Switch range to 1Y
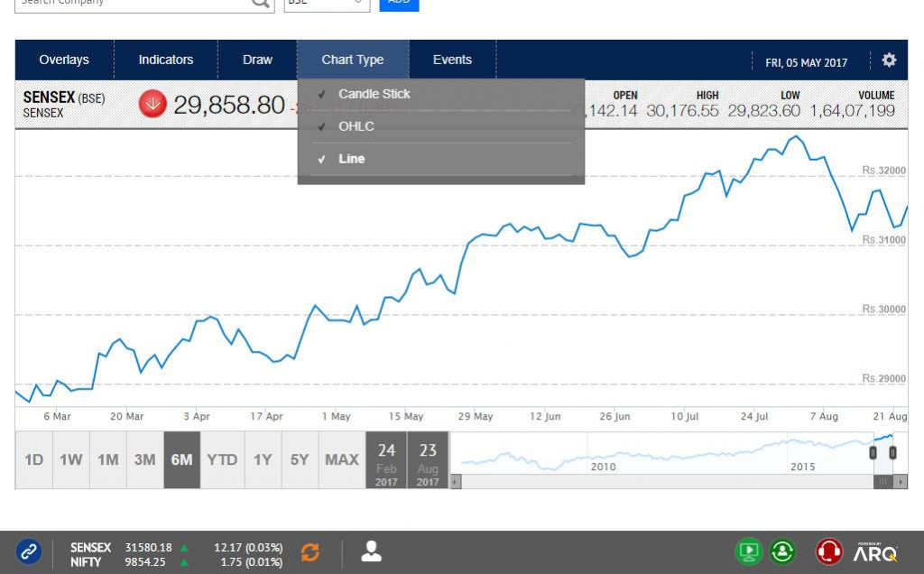The image size is (924, 574). 263,460
